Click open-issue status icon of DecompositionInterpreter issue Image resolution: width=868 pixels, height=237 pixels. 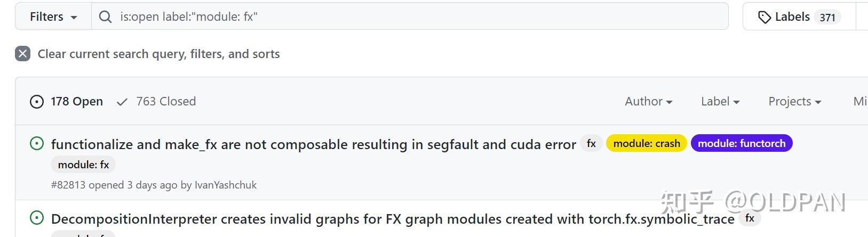pyautogui.click(x=37, y=218)
